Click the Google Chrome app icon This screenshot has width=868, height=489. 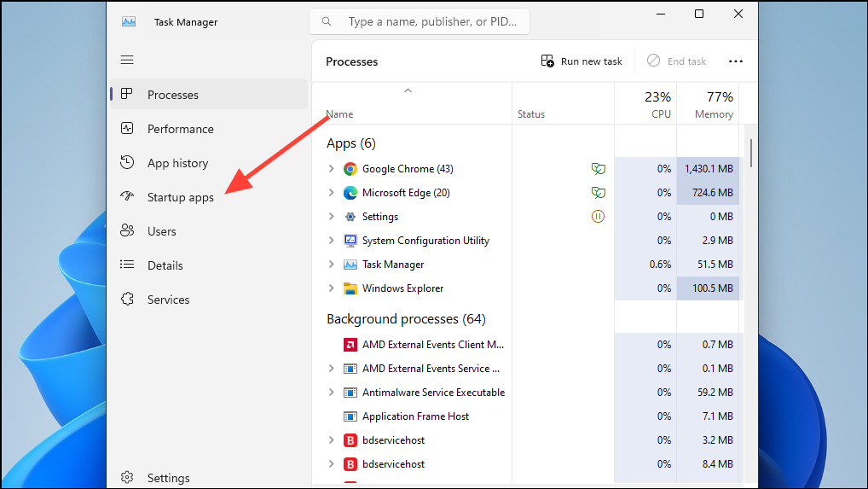coord(350,169)
